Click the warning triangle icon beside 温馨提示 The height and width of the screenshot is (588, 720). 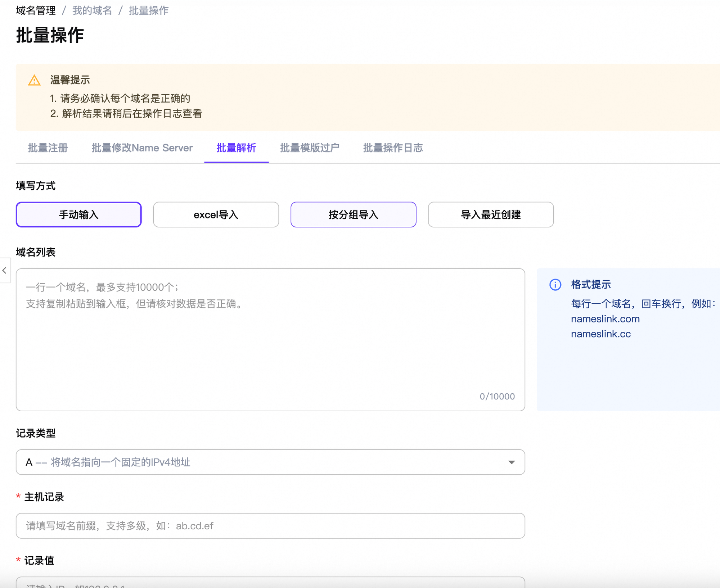pos(34,80)
